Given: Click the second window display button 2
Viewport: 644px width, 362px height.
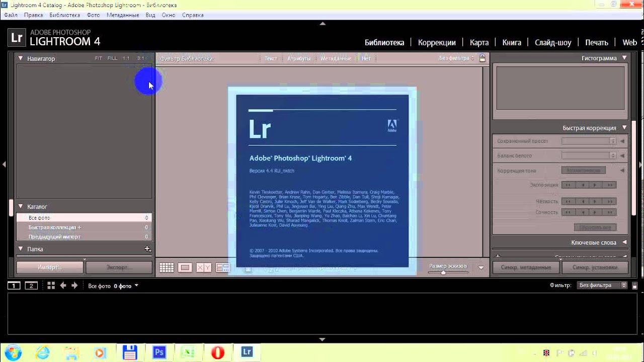Looking at the screenshot, I should (x=31, y=286).
